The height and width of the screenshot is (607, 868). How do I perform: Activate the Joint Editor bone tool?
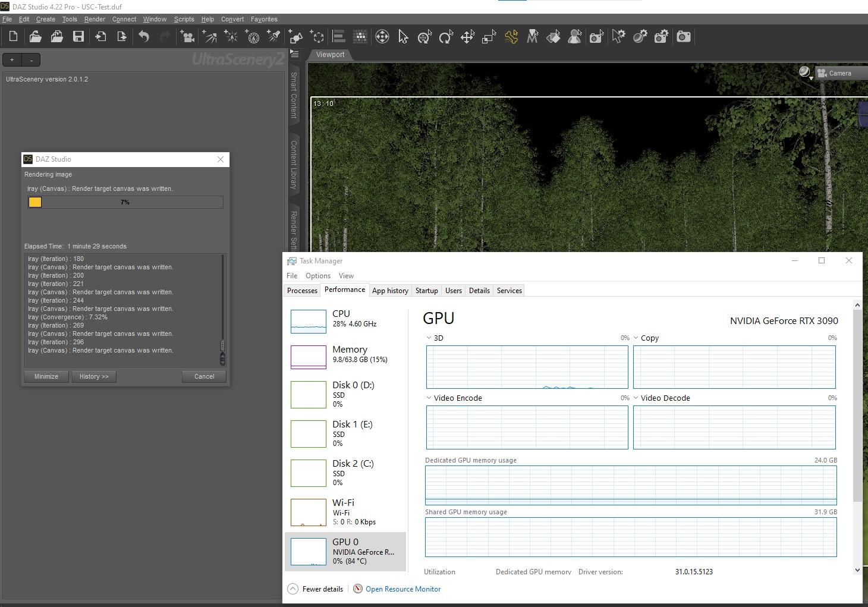(x=511, y=37)
